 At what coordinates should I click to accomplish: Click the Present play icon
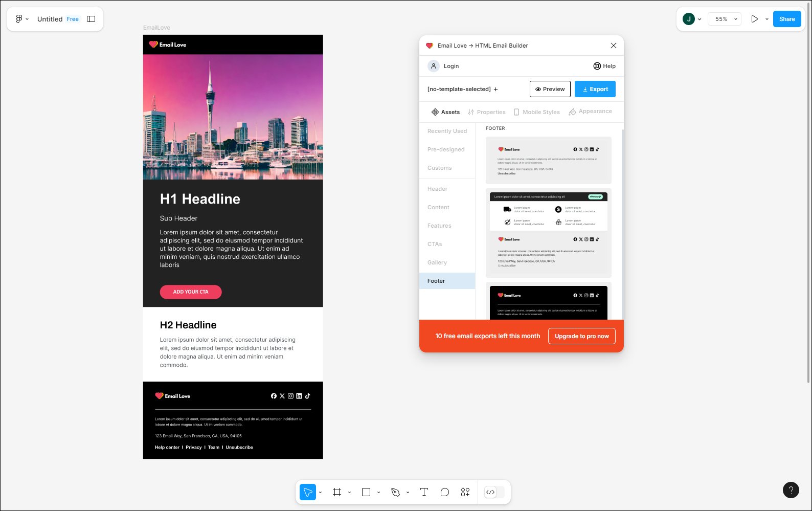tap(754, 19)
